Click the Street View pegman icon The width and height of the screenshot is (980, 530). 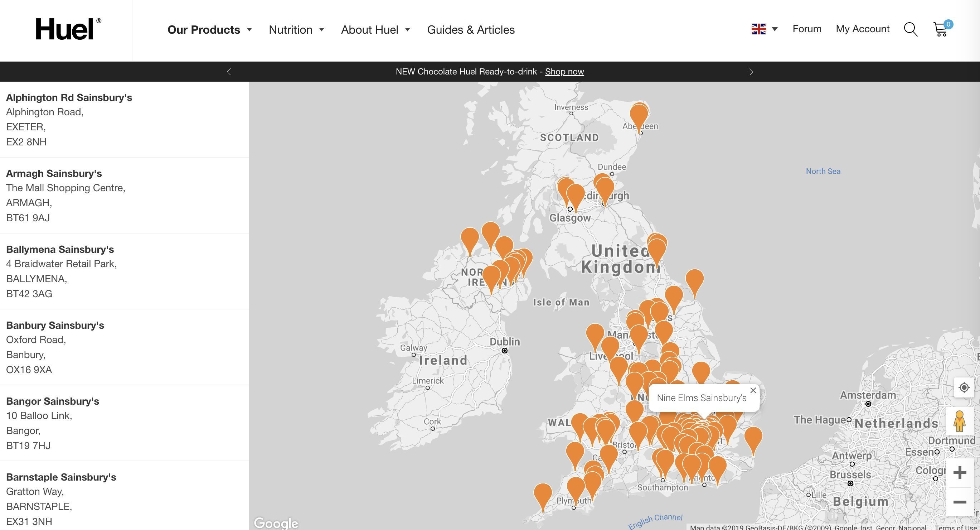[959, 421]
